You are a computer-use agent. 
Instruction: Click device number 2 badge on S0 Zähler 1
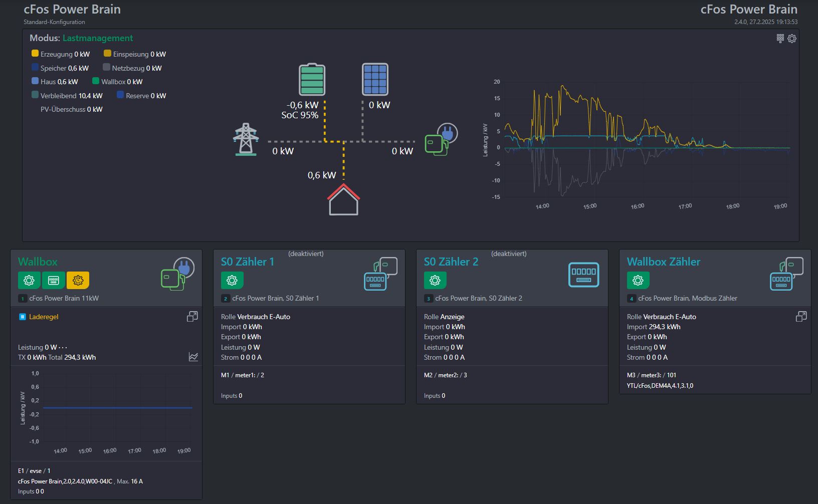click(226, 299)
